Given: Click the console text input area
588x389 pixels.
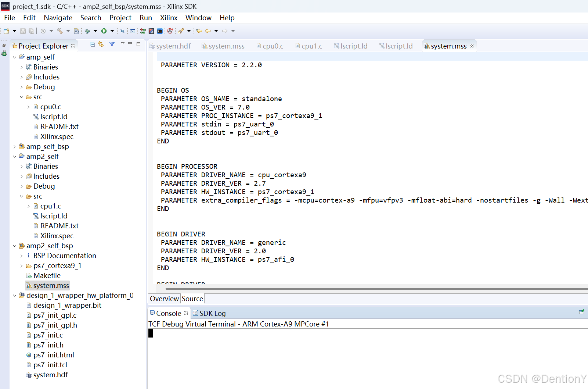Looking at the screenshot, I should pos(368,358).
